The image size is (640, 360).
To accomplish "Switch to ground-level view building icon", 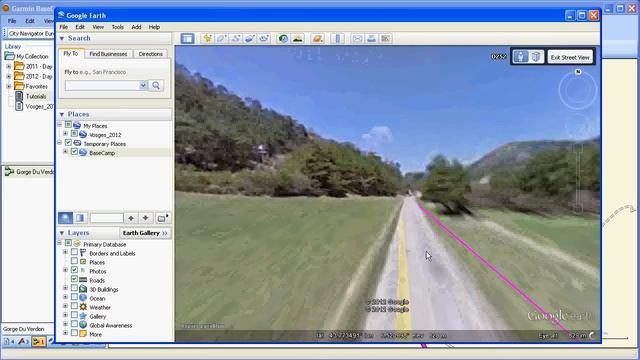I will (x=536, y=57).
